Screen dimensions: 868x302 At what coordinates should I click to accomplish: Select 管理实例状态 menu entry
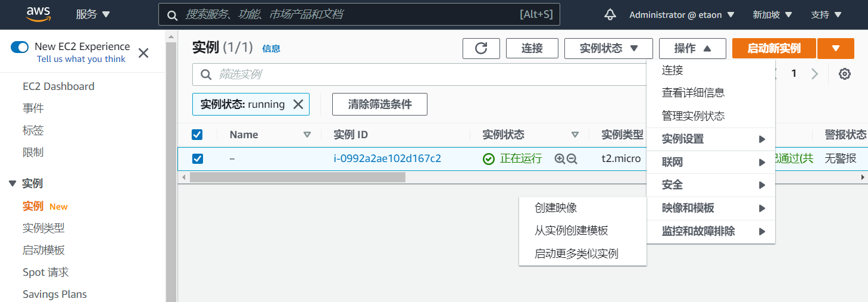(x=711, y=116)
